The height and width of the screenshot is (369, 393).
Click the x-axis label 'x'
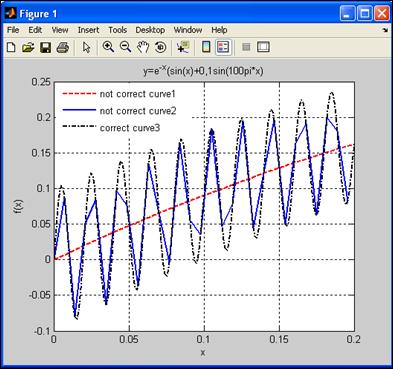click(203, 353)
